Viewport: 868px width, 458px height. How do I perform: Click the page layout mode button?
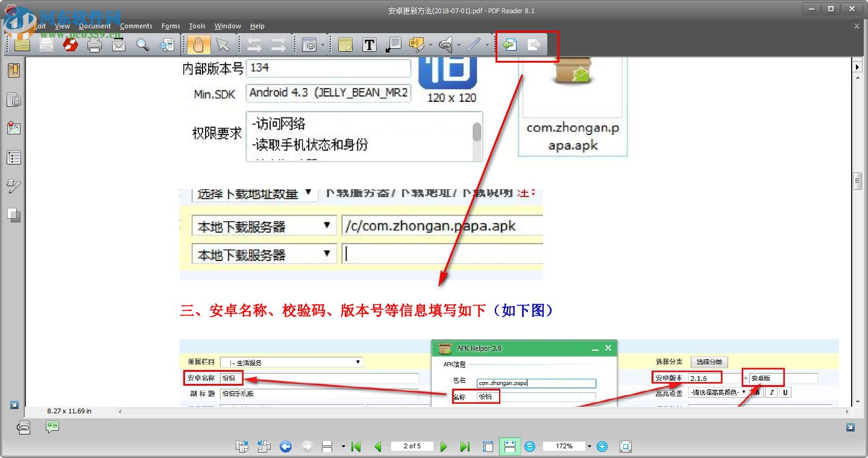coord(327,447)
